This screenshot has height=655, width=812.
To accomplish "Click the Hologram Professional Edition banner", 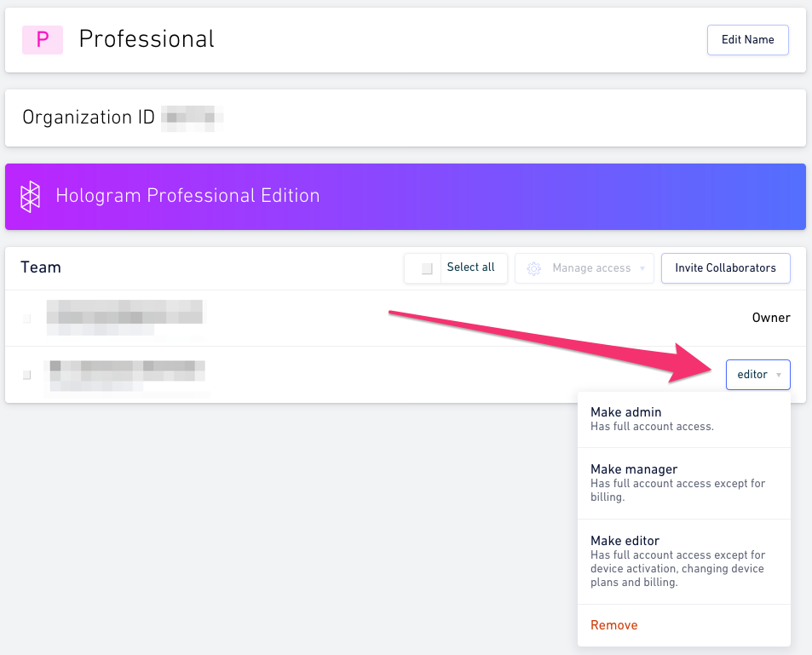I will [406, 197].
